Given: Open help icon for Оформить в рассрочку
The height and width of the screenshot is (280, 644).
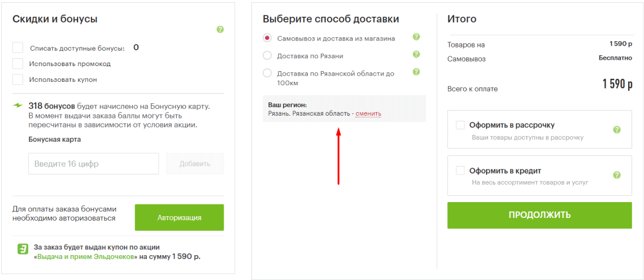Looking at the screenshot, I should 616,130.
